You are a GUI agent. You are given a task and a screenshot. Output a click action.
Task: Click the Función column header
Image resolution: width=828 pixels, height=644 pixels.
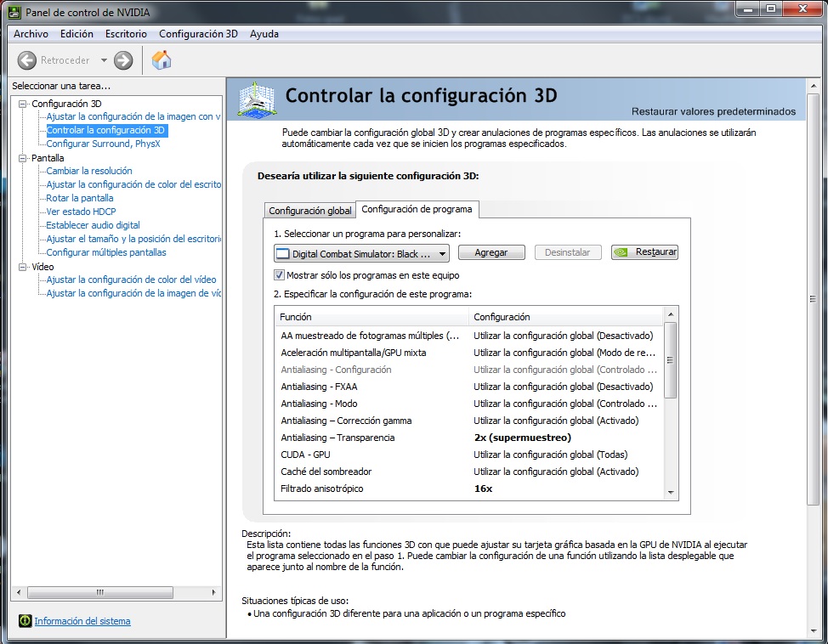(x=371, y=317)
